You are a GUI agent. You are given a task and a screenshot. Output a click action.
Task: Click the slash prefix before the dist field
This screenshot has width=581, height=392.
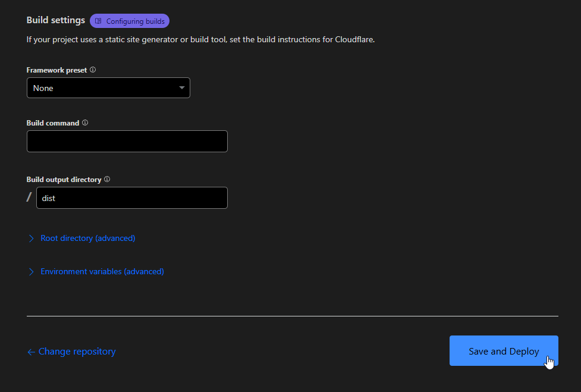[x=29, y=197]
